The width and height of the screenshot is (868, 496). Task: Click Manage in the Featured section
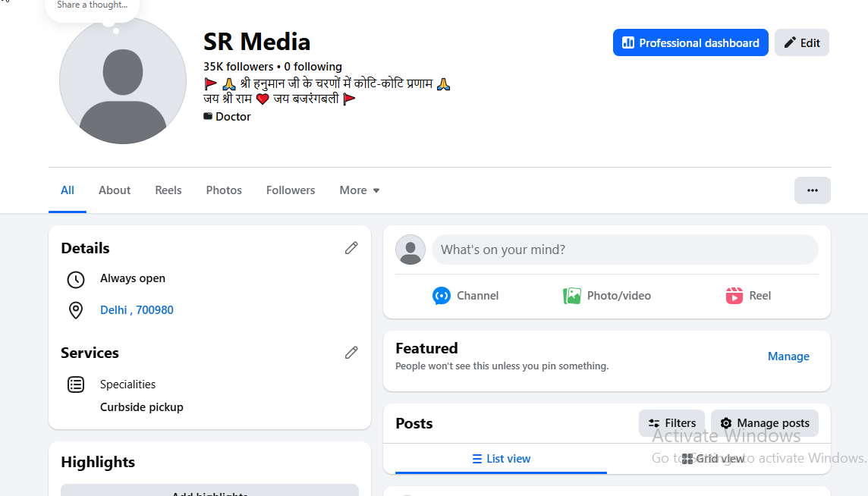(788, 356)
